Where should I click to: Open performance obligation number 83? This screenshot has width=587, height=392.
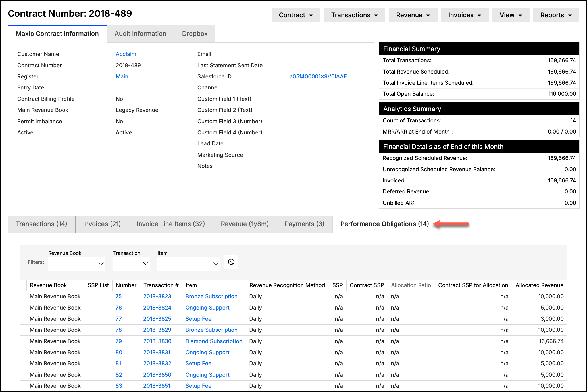click(119, 386)
